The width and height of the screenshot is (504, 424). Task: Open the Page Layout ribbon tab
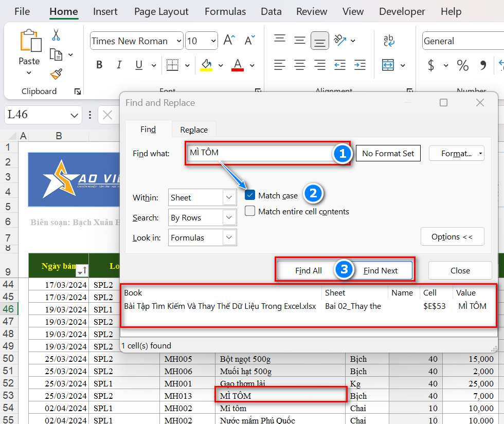pyautogui.click(x=161, y=11)
